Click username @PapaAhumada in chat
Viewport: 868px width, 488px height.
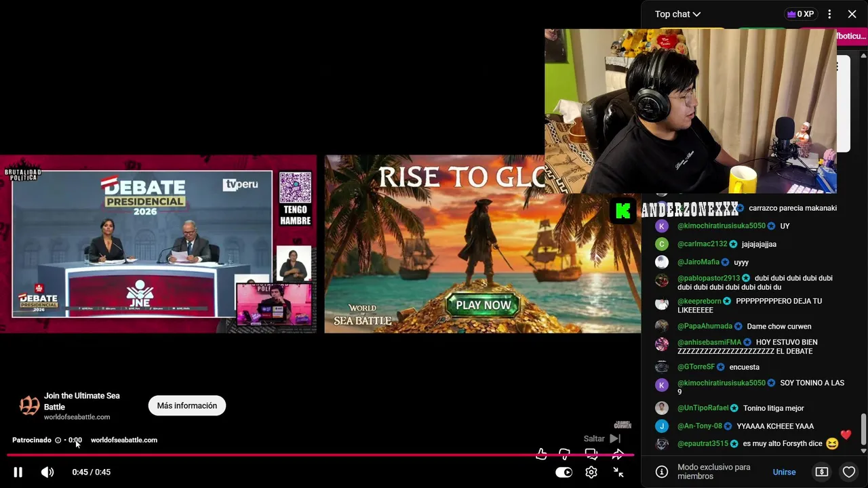(x=705, y=326)
